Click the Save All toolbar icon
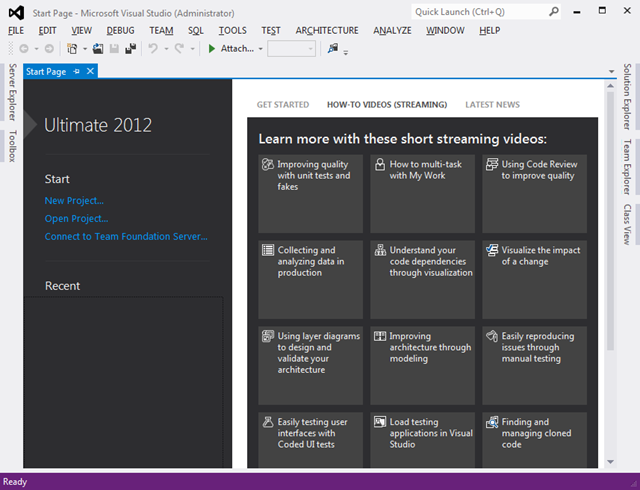The image size is (640, 490). click(x=130, y=48)
